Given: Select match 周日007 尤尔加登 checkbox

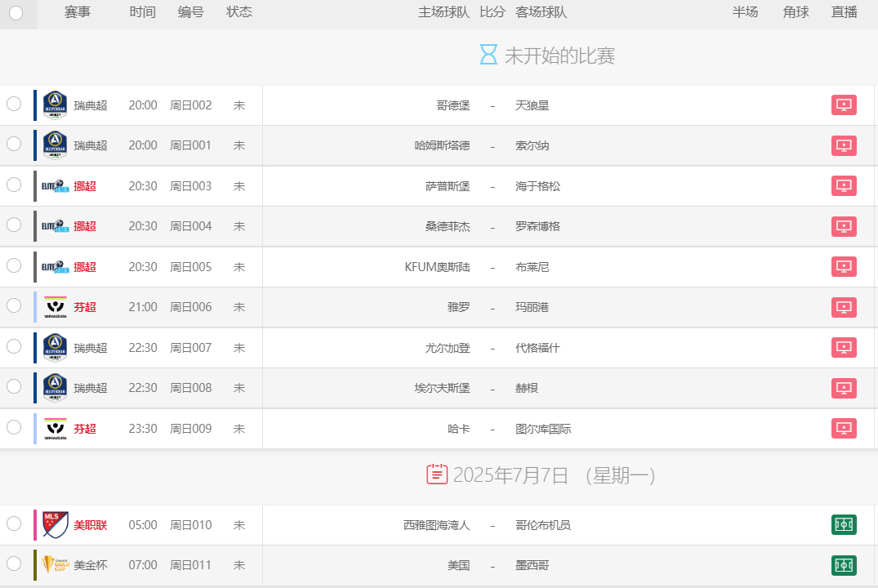Looking at the screenshot, I should click(14, 346).
